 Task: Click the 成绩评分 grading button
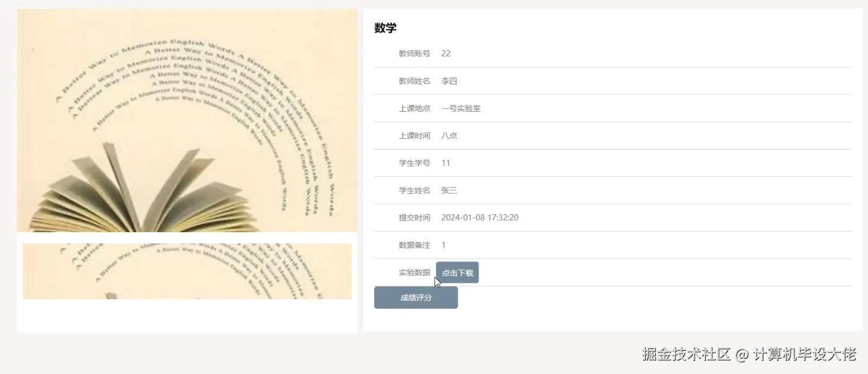(x=415, y=297)
